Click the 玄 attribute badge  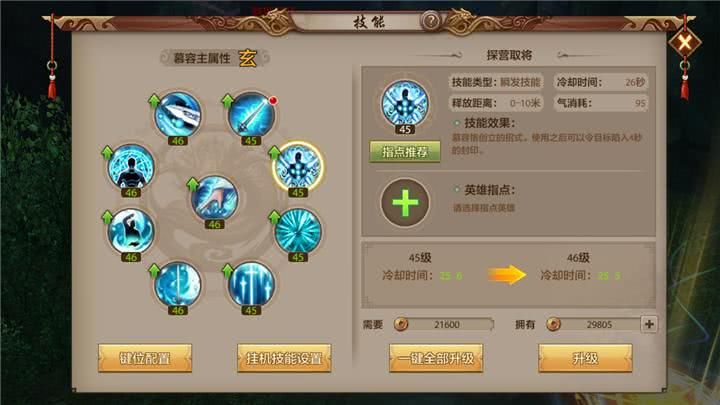[x=248, y=58]
